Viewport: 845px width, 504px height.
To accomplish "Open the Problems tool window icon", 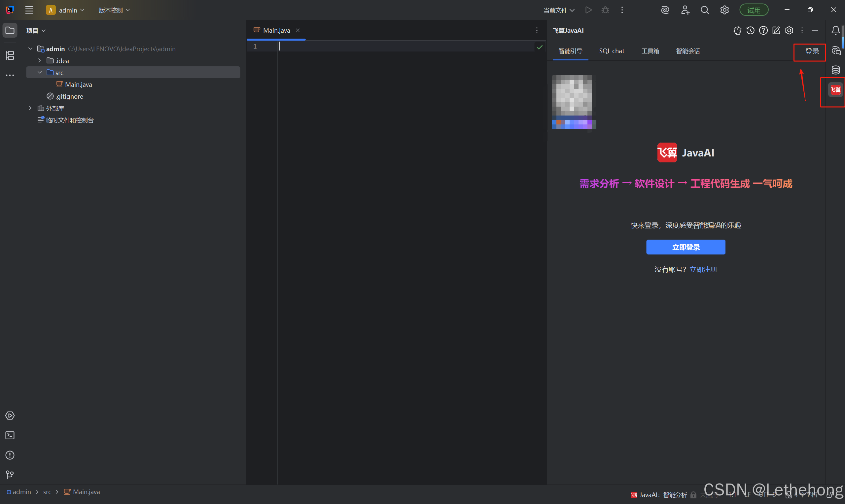I will click(10, 455).
